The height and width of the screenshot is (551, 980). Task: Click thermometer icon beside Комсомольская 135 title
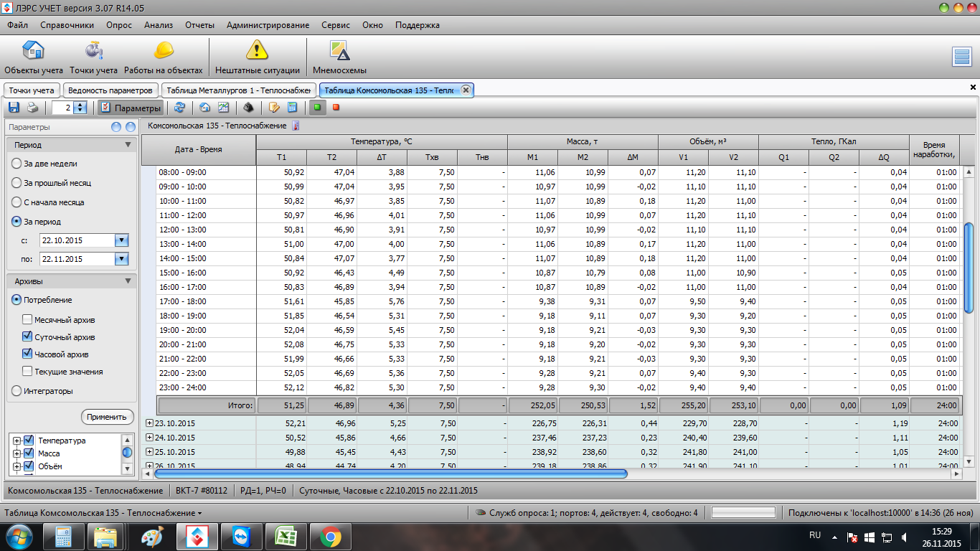coord(295,126)
